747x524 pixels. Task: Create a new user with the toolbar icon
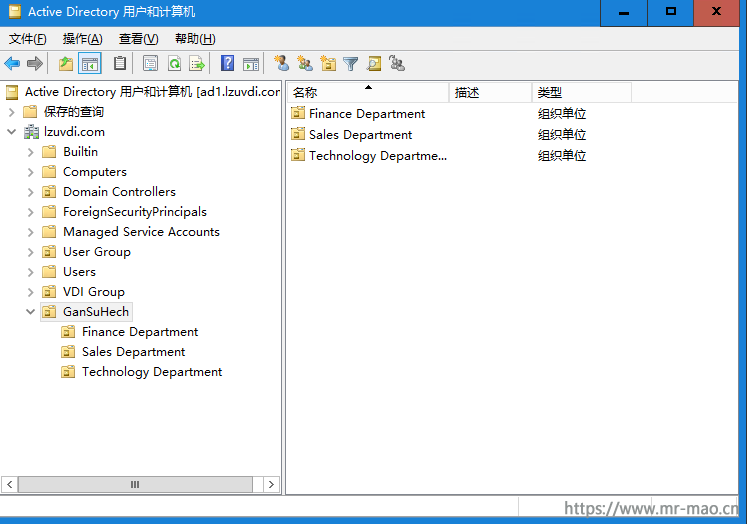282,63
